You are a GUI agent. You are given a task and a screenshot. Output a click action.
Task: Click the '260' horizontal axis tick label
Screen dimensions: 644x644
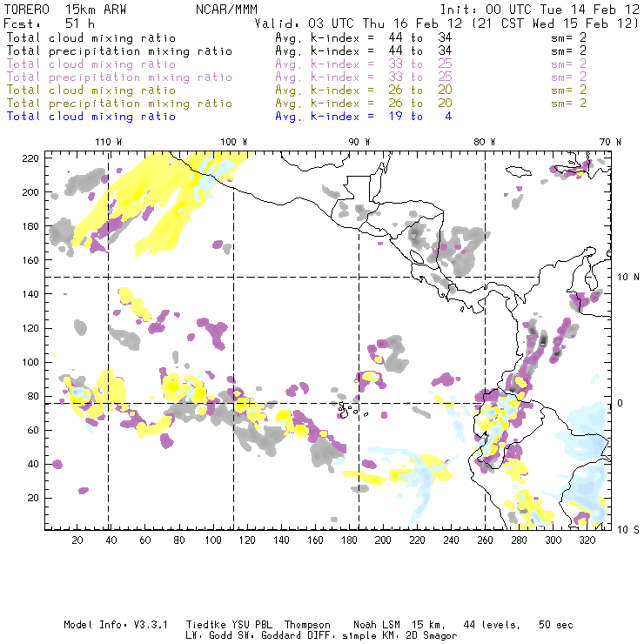485,540
